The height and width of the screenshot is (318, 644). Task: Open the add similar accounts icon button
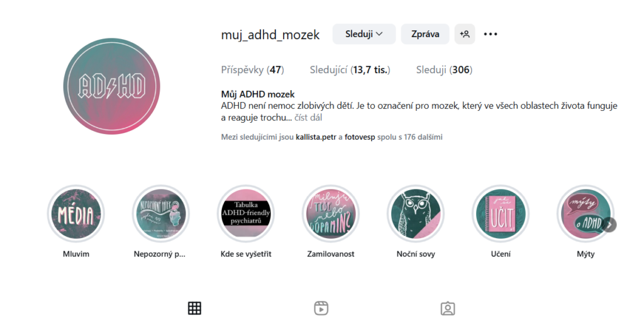click(x=465, y=34)
